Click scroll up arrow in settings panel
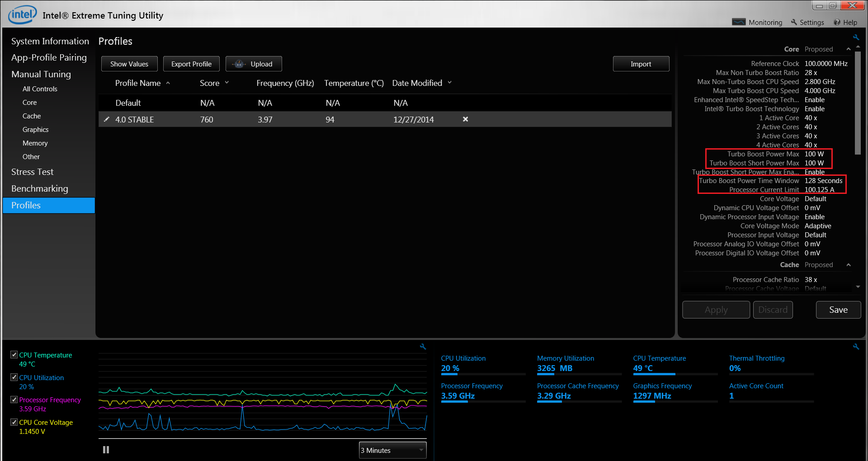The height and width of the screenshot is (461, 868). [x=858, y=47]
